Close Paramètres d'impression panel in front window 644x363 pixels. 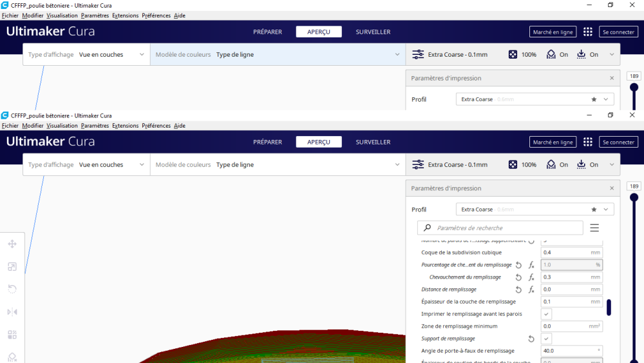point(612,188)
